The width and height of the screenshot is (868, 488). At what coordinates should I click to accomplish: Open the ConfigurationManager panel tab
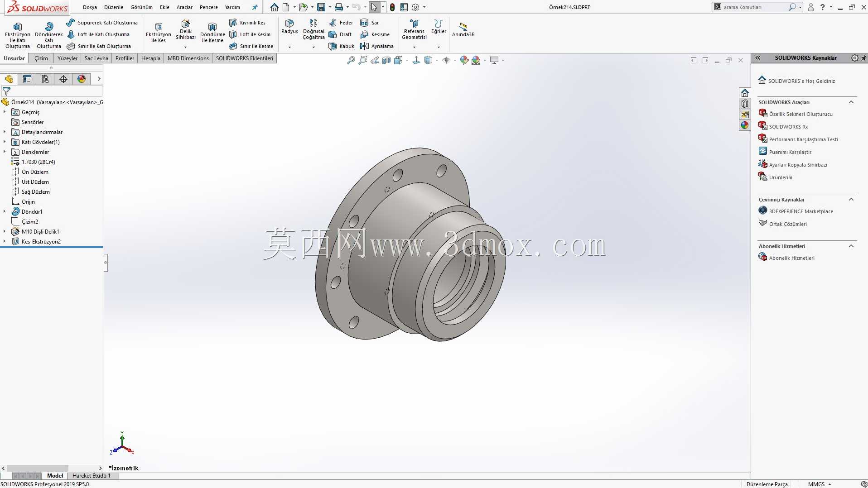[x=45, y=79]
